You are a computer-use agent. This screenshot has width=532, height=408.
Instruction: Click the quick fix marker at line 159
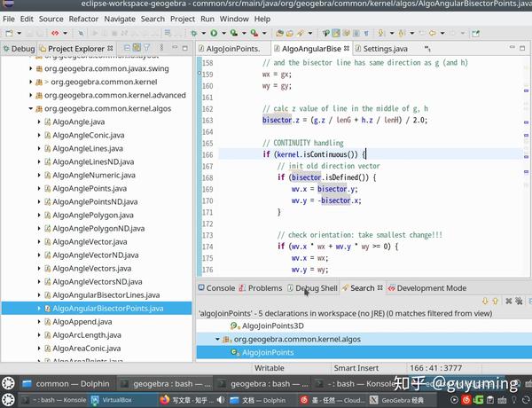[199, 73]
